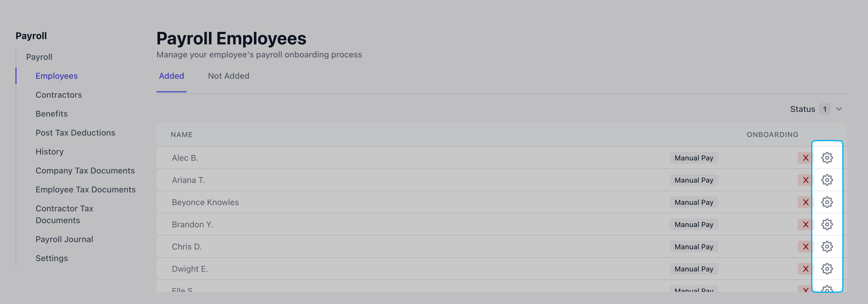868x304 pixels.
Task: Open settings gear for Alec B.
Action: pyautogui.click(x=827, y=158)
